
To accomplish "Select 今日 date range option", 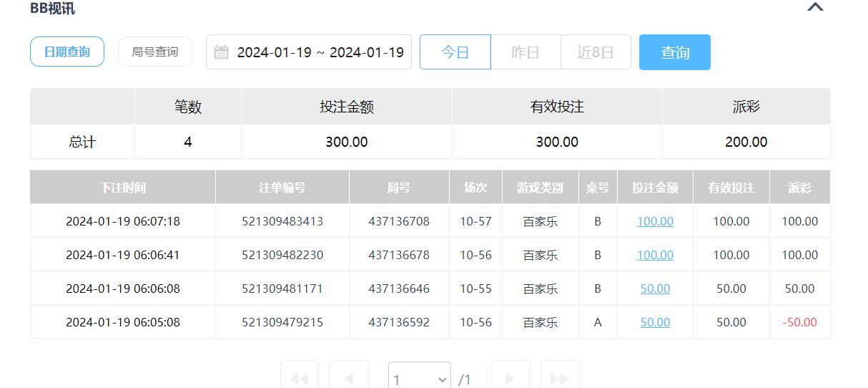I will [455, 52].
